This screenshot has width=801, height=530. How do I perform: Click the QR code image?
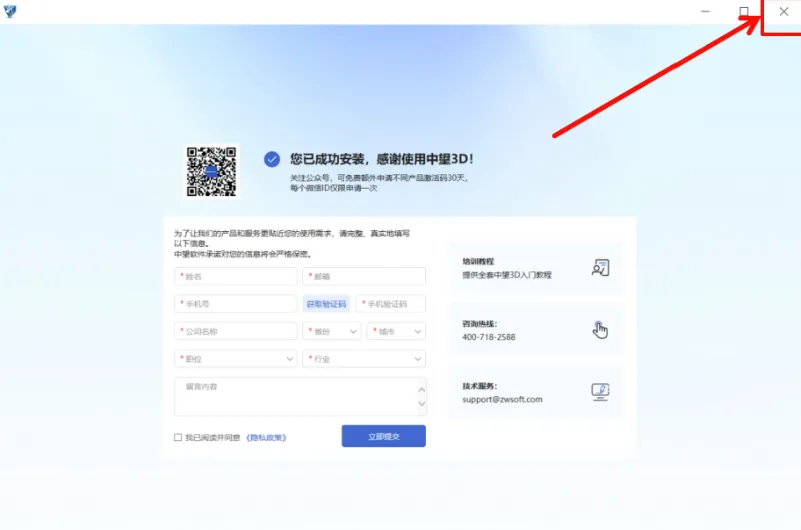(x=211, y=171)
